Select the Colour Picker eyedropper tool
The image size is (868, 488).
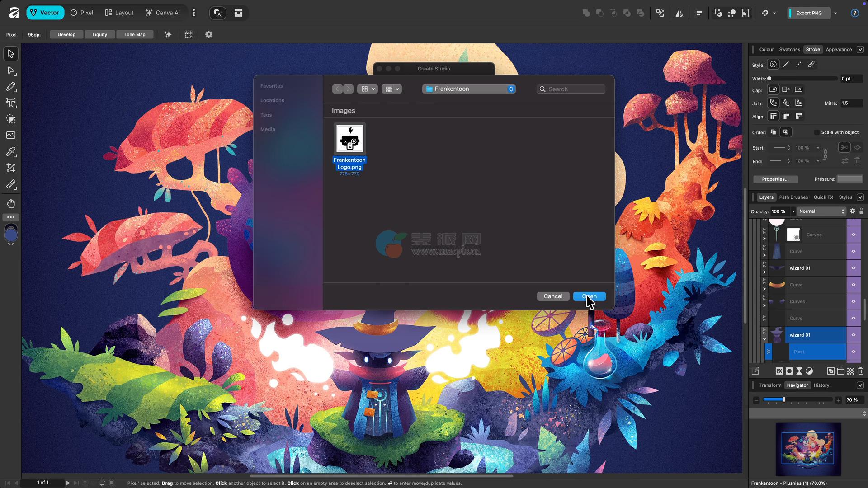click(11, 151)
